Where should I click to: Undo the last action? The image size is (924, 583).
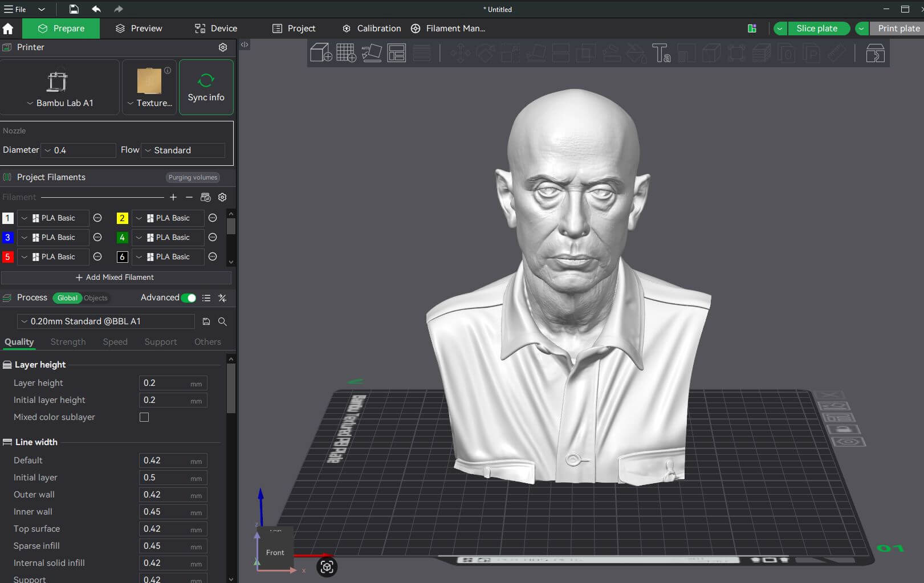[x=96, y=9]
